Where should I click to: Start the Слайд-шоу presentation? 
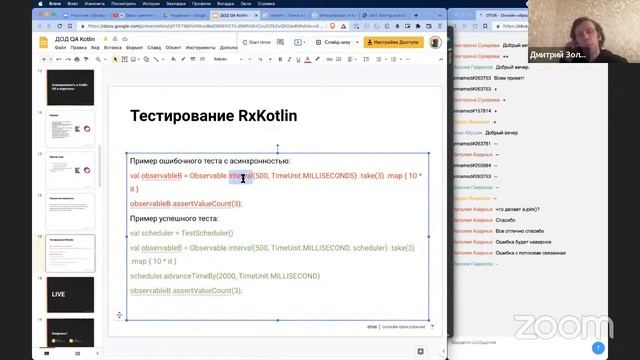point(333,42)
